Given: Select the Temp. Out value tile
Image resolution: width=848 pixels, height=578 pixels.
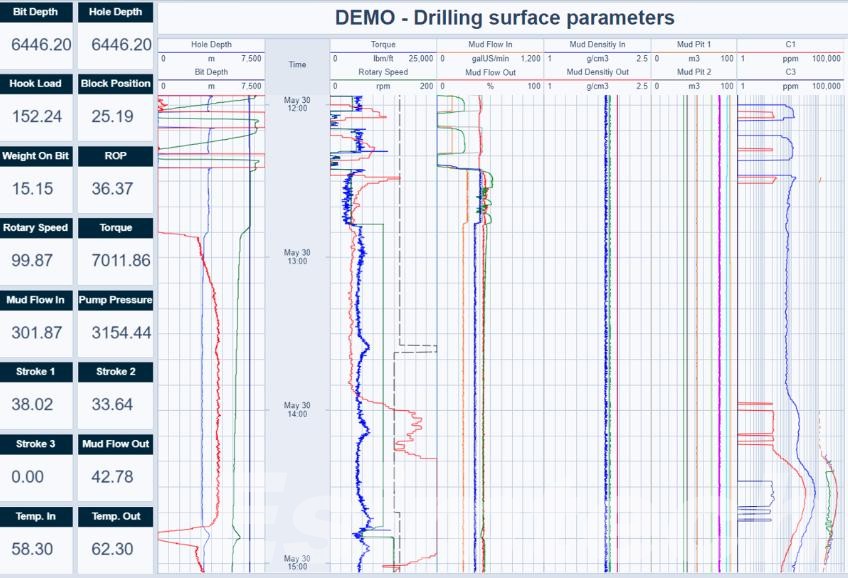Looking at the screenshot, I should pos(115,549).
